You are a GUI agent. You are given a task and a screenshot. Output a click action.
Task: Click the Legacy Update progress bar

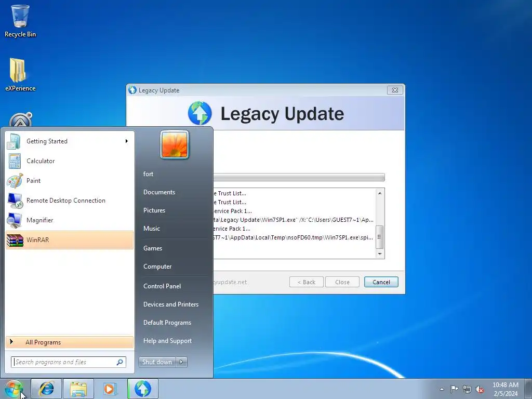click(x=299, y=177)
